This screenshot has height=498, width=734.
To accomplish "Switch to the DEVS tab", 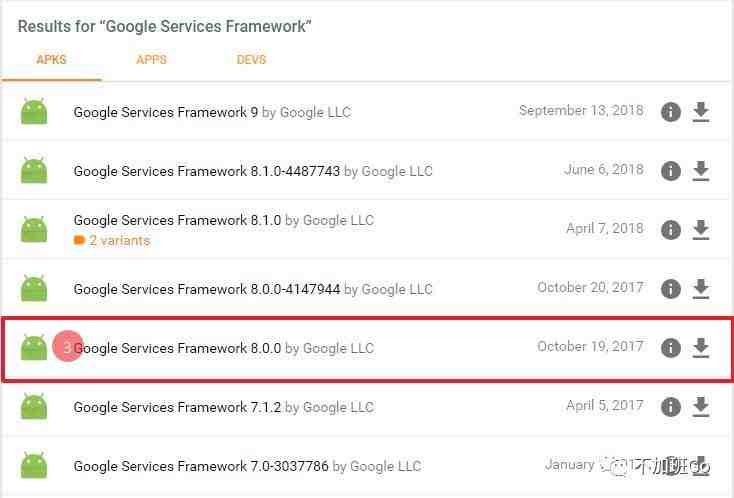I will pos(251,60).
